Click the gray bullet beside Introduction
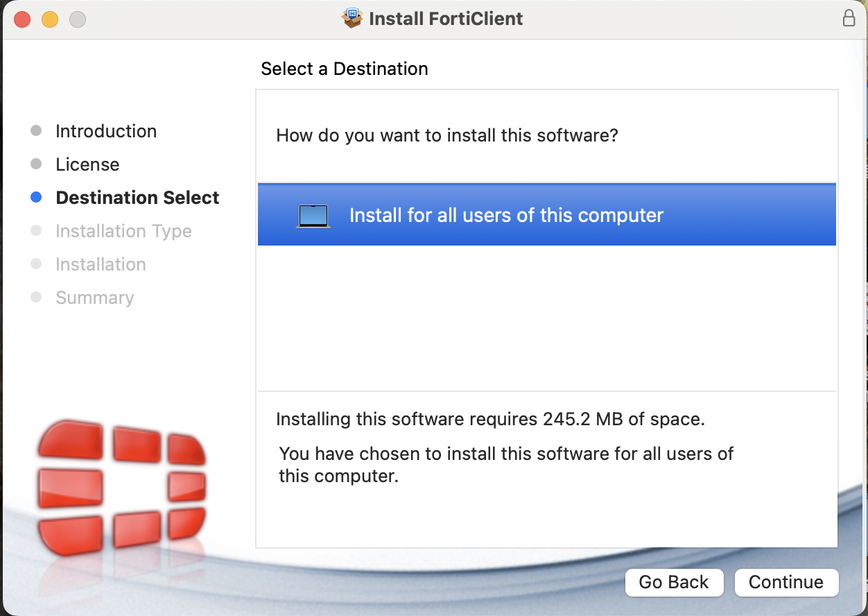The height and width of the screenshot is (616, 868). (x=37, y=131)
